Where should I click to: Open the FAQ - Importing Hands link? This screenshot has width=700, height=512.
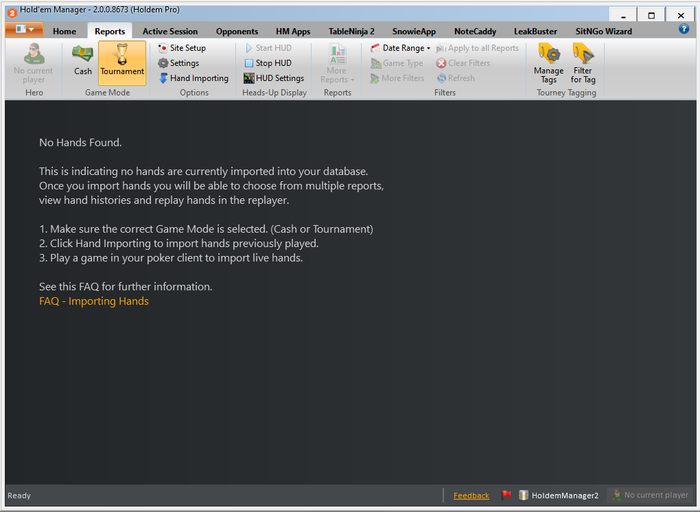94,301
